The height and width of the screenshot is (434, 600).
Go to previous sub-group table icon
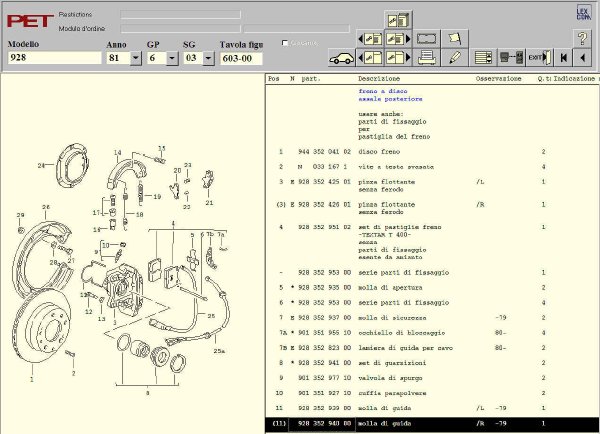(370, 39)
